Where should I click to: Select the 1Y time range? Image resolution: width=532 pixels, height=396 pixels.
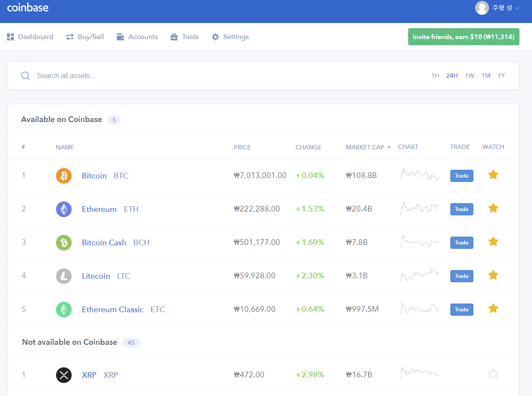click(x=501, y=76)
